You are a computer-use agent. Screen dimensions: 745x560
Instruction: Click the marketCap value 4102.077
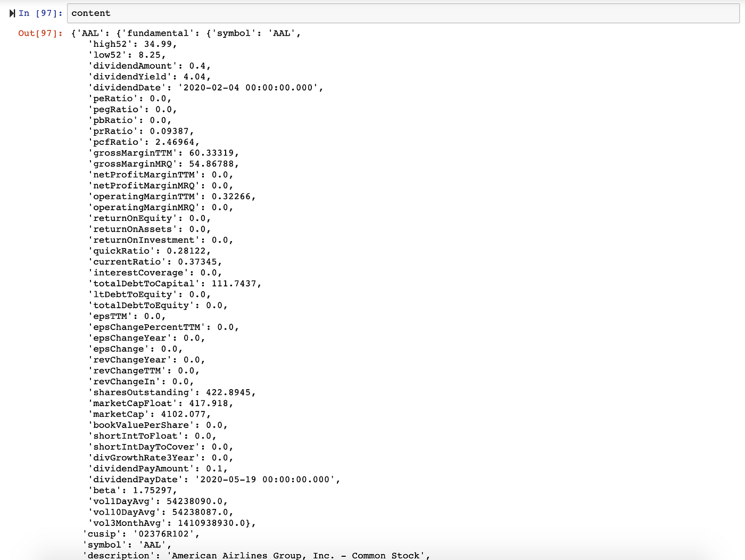[184, 414]
